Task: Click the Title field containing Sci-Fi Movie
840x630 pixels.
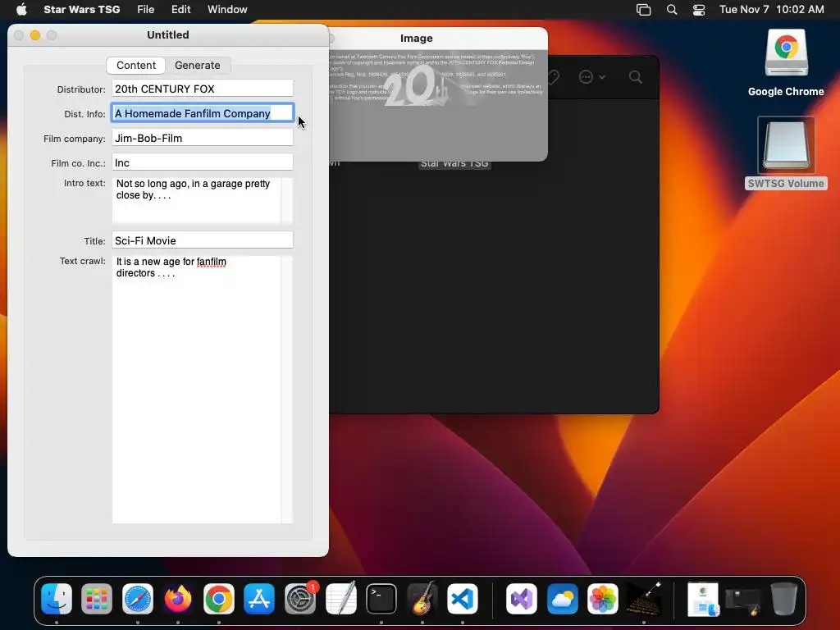Action: [x=203, y=240]
